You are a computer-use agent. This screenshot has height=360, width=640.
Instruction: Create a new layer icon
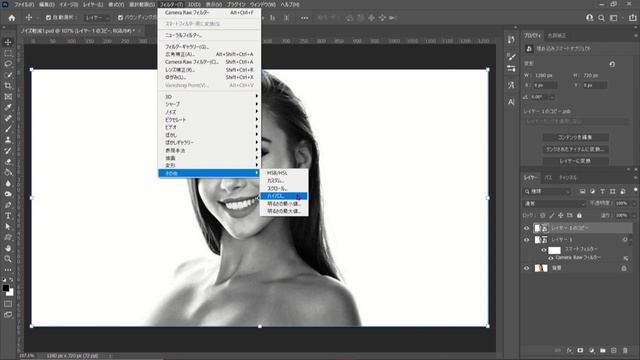pyautogui.click(x=613, y=350)
